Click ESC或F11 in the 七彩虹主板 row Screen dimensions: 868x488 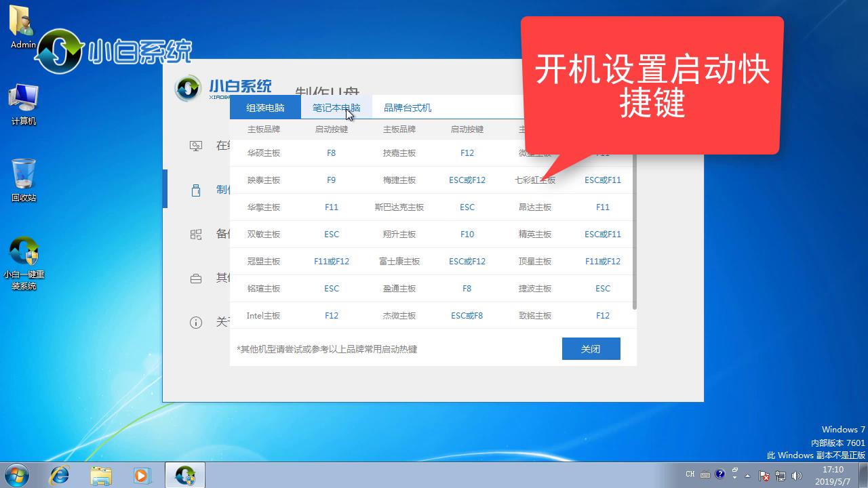(x=603, y=180)
